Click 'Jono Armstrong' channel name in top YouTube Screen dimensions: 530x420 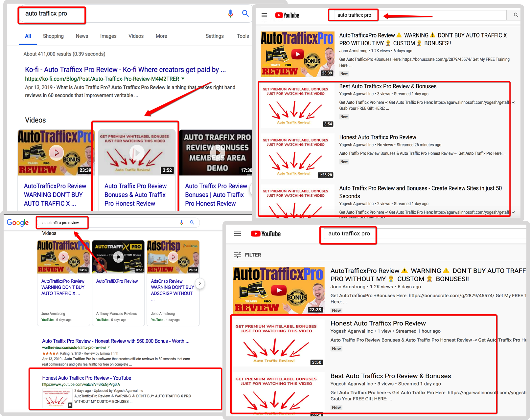click(x=353, y=51)
